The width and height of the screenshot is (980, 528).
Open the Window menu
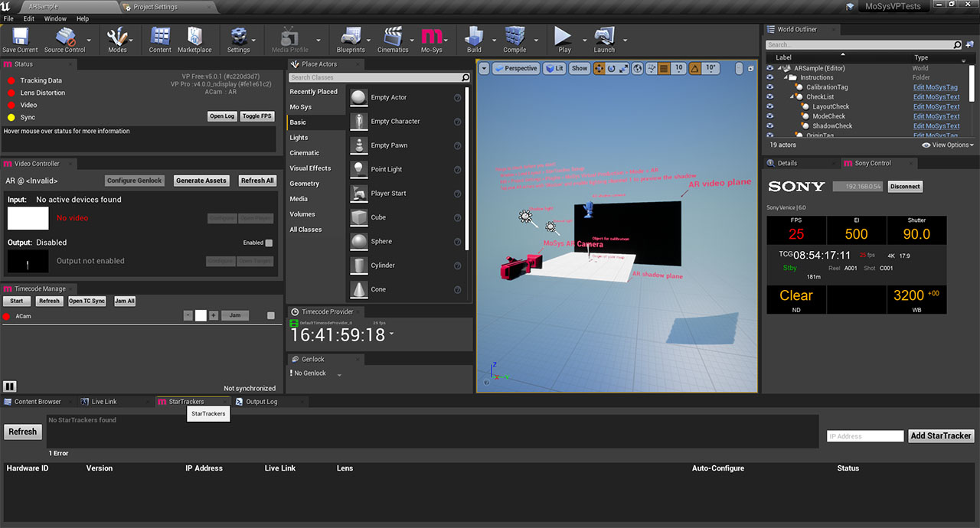(55, 18)
